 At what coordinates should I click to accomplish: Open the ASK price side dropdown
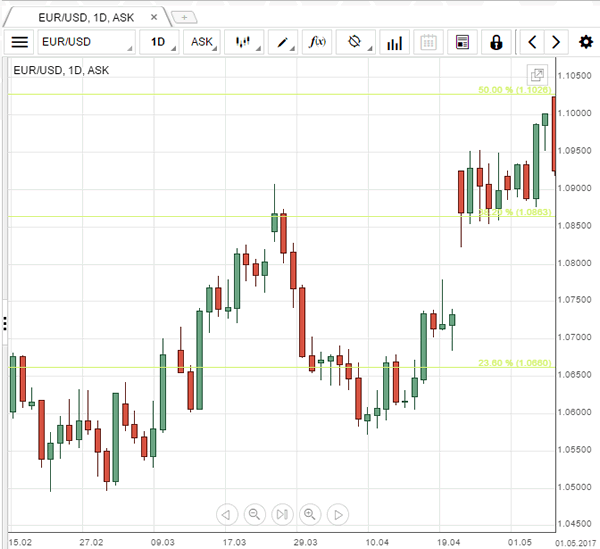(202, 42)
